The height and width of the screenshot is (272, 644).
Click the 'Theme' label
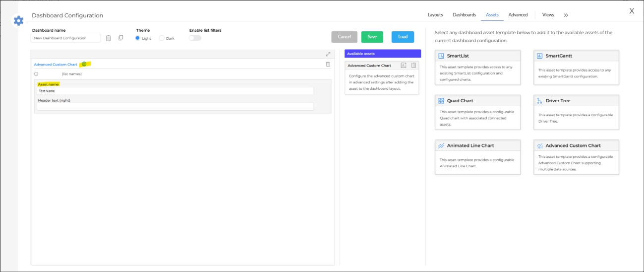point(143,30)
